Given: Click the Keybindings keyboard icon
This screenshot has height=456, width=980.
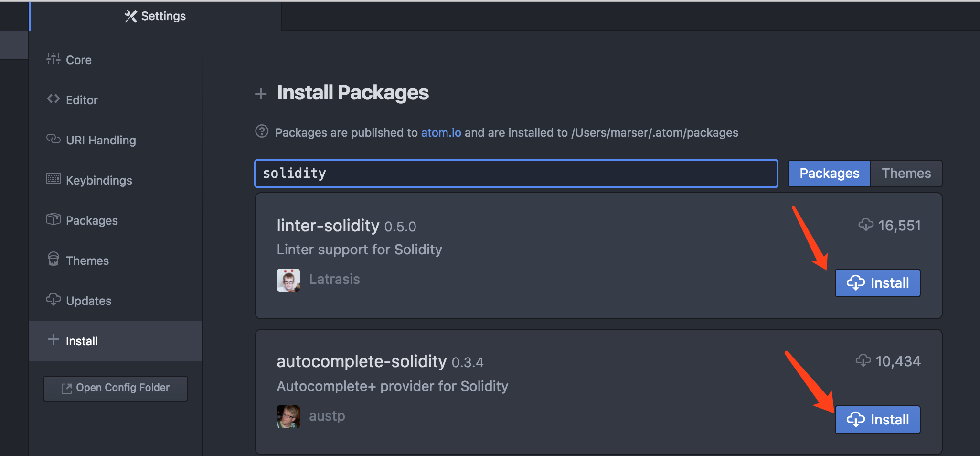Looking at the screenshot, I should click(53, 179).
